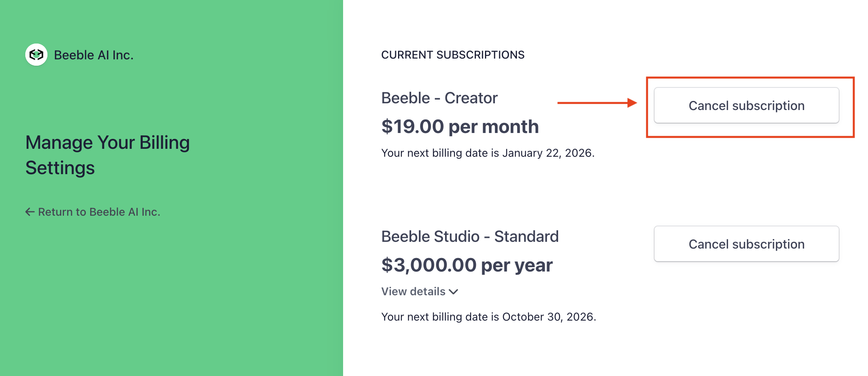Click the word Settings in the sidebar heading

[x=60, y=168]
